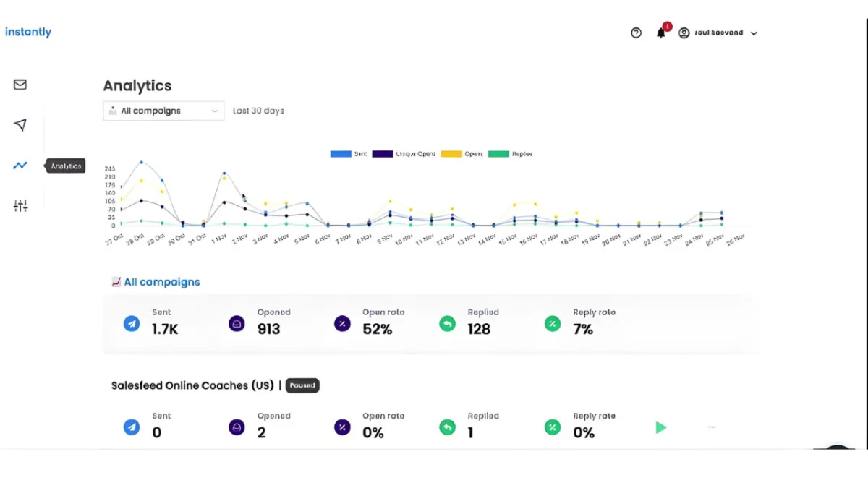Toggle Unique Opens series in chart legend
Viewport: 868px width, 488px height.
pyautogui.click(x=404, y=154)
